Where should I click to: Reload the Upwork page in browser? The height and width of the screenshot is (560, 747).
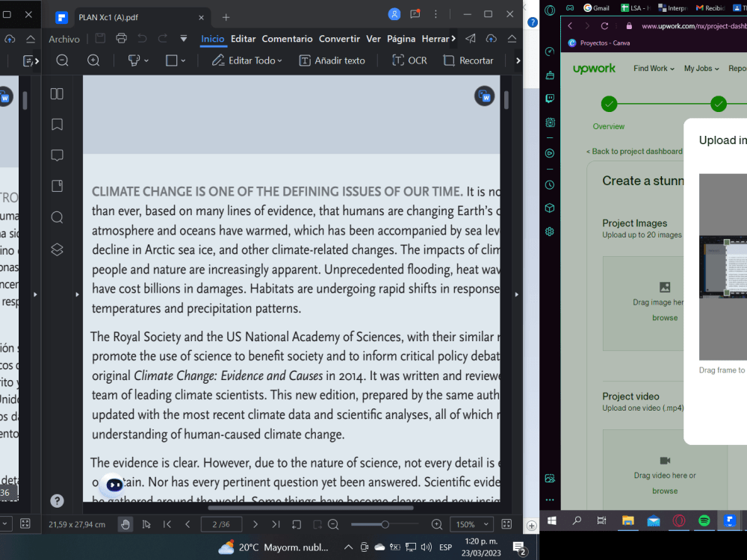[604, 26]
